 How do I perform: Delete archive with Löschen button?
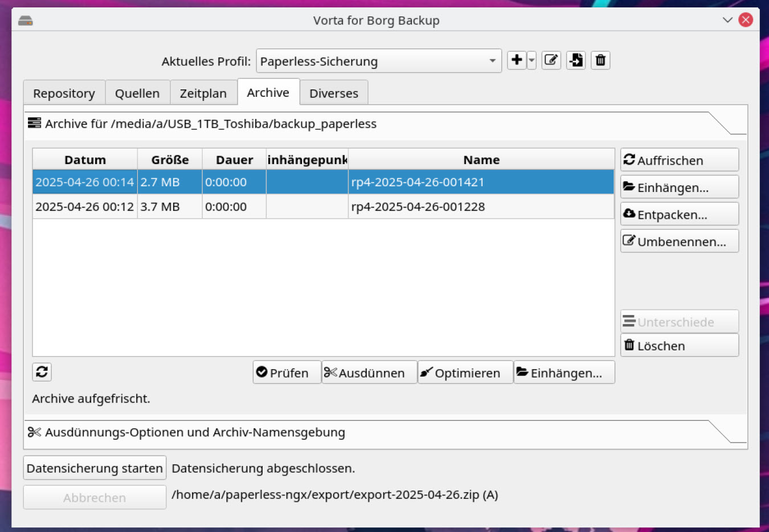[x=679, y=346]
